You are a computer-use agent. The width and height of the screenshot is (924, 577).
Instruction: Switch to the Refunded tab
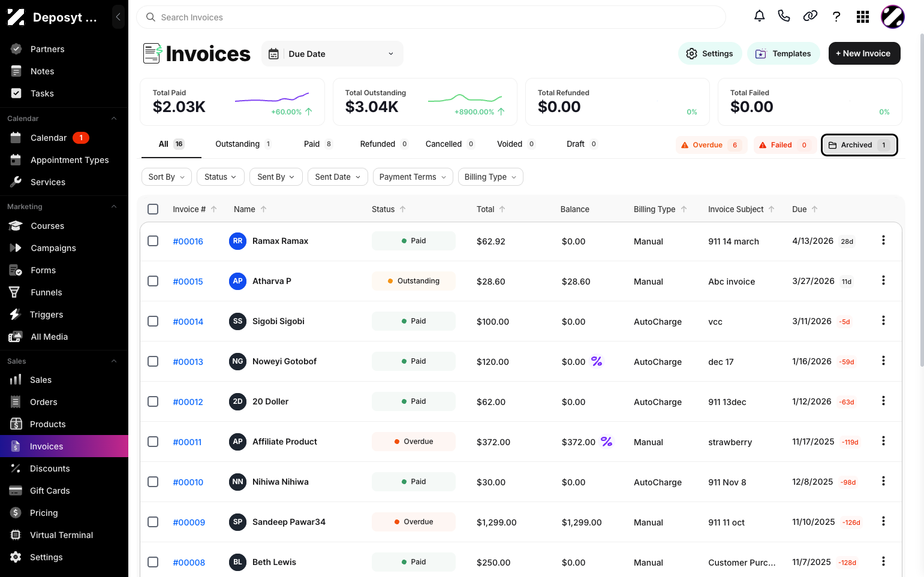pos(384,144)
